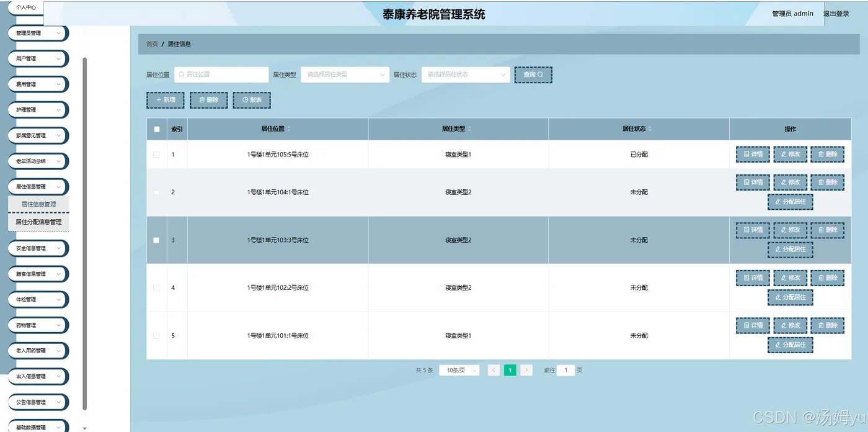The image size is (868, 432).
Task: Click 详情 for row 4
Action: [753, 278]
